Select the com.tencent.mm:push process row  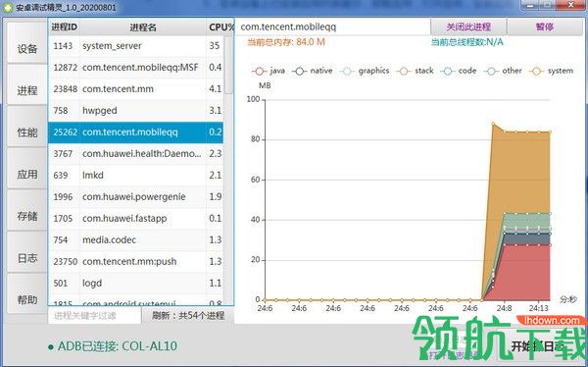(x=136, y=261)
